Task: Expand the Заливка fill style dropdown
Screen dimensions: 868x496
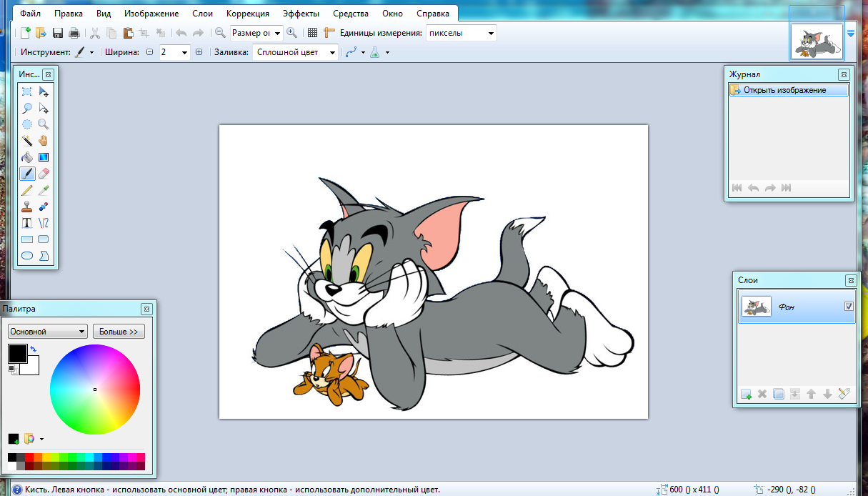Action: 295,52
